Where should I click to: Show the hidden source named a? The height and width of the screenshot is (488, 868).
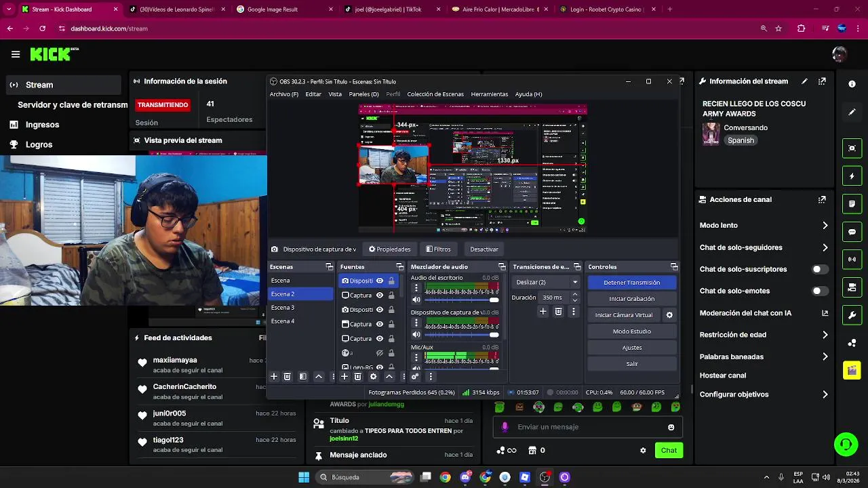coord(380,353)
